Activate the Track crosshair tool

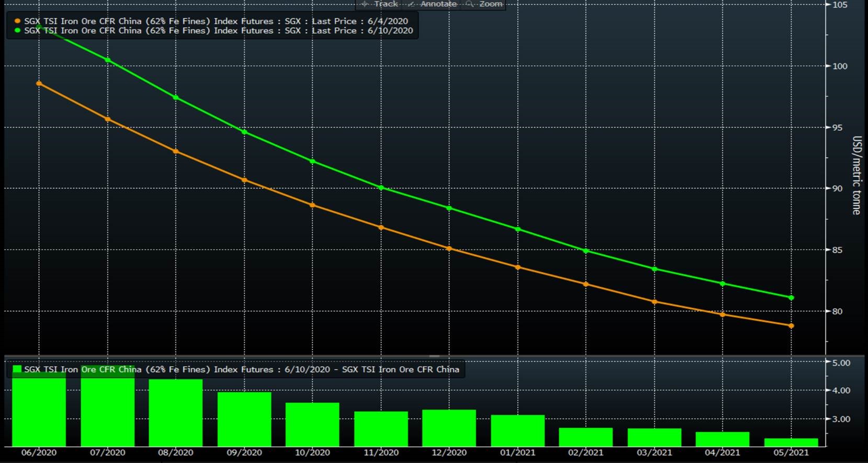[x=379, y=4]
